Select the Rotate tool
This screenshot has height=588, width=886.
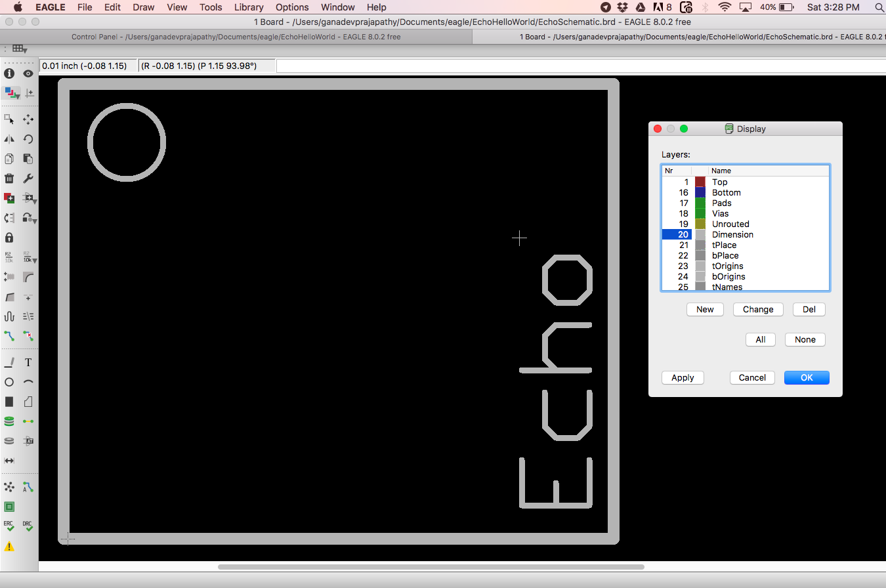click(28, 139)
